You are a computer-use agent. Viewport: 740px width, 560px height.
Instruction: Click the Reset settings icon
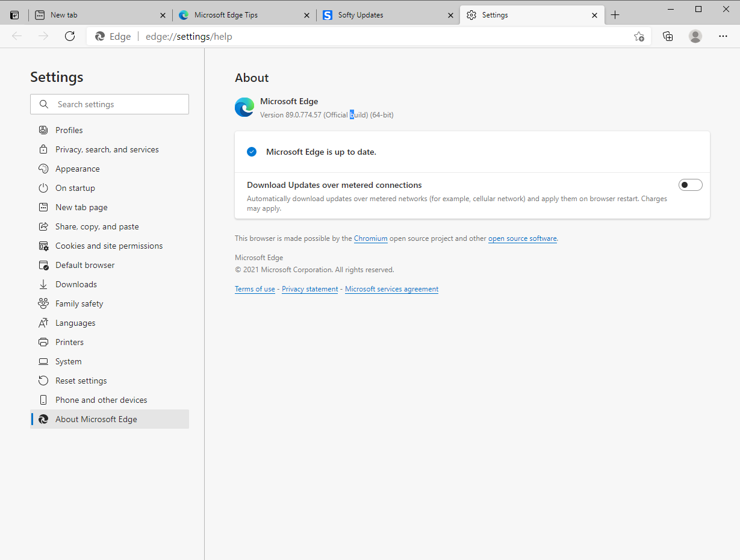(43, 381)
